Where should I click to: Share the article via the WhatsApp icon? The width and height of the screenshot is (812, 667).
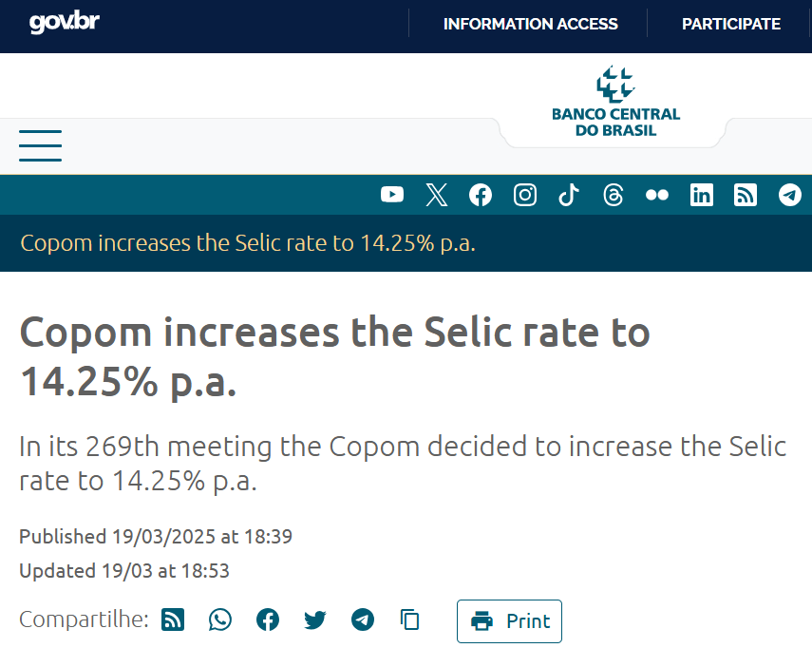coord(219,619)
